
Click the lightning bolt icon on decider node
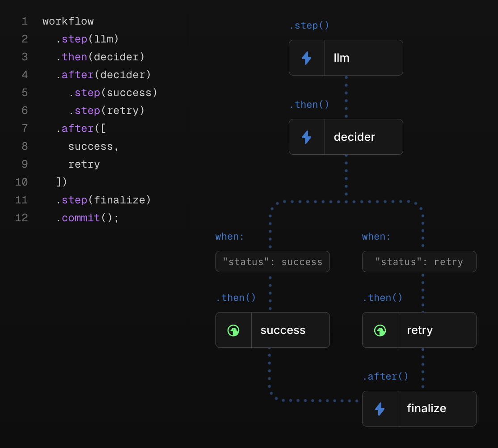pos(306,137)
